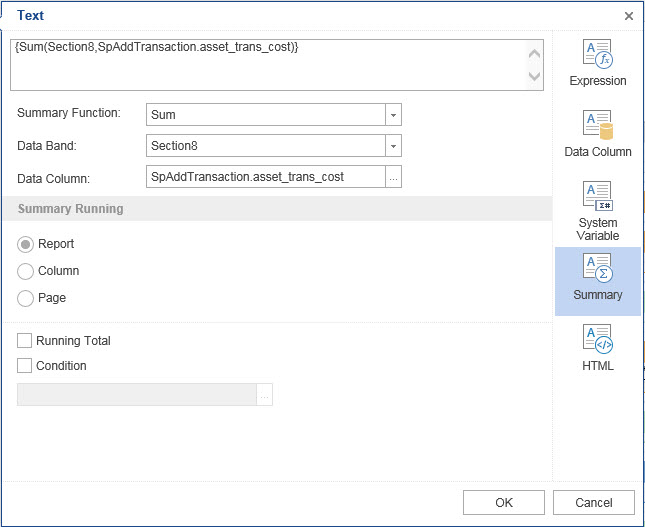This screenshot has width=645, height=527.
Task: Tick the Condition checkbox
Action: point(25,366)
